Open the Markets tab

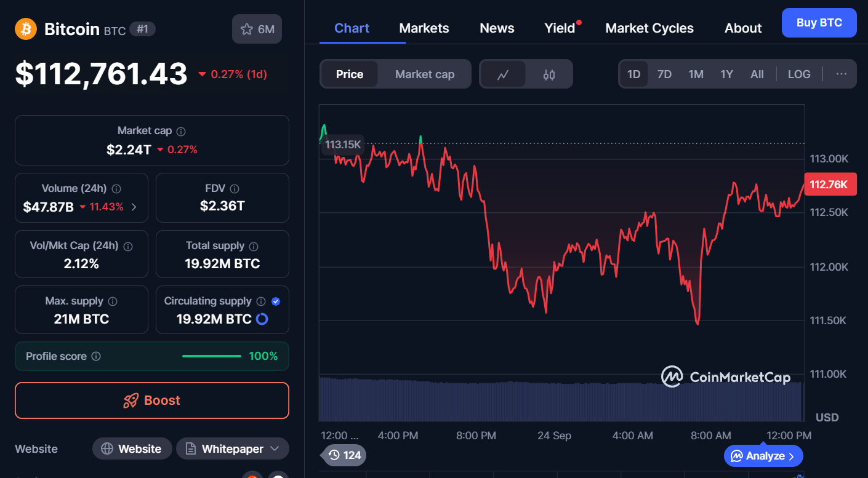click(x=424, y=28)
